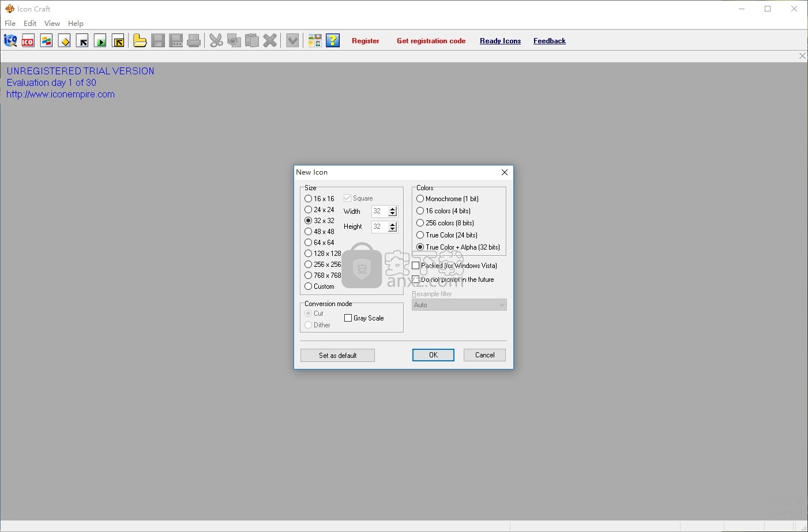The width and height of the screenshot is (808, 532).
Task: Pick the 256 x 256 icon size
Action: [323, 265]
